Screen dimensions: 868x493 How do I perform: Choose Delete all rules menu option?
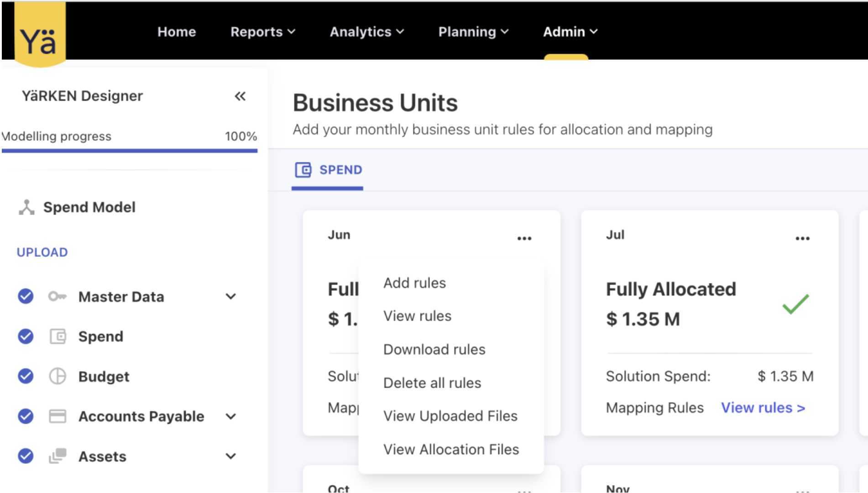tap(432, 383)
